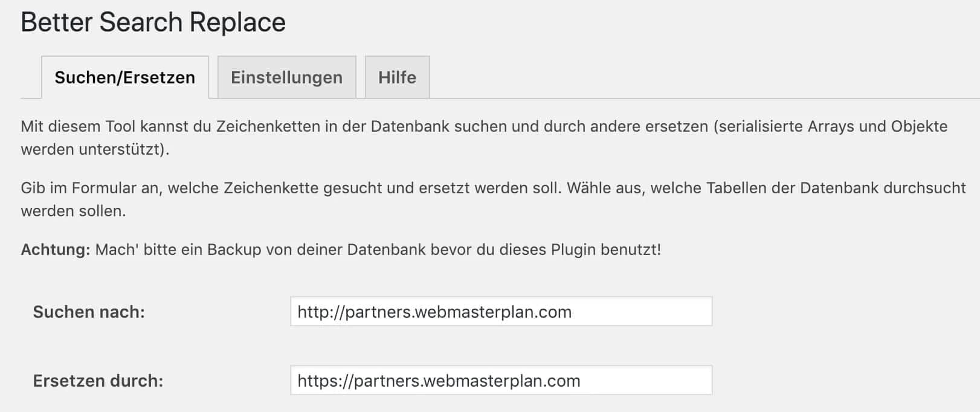980x412 pixels.
Task: Place cursor at end of https URL
Action: [x=581, y=381]
